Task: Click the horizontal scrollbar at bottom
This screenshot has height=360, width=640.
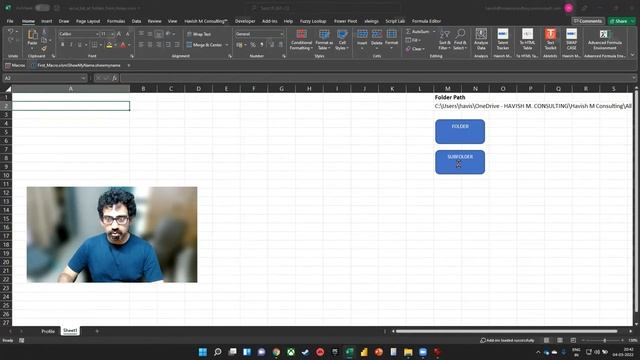Action: [506, 331]
